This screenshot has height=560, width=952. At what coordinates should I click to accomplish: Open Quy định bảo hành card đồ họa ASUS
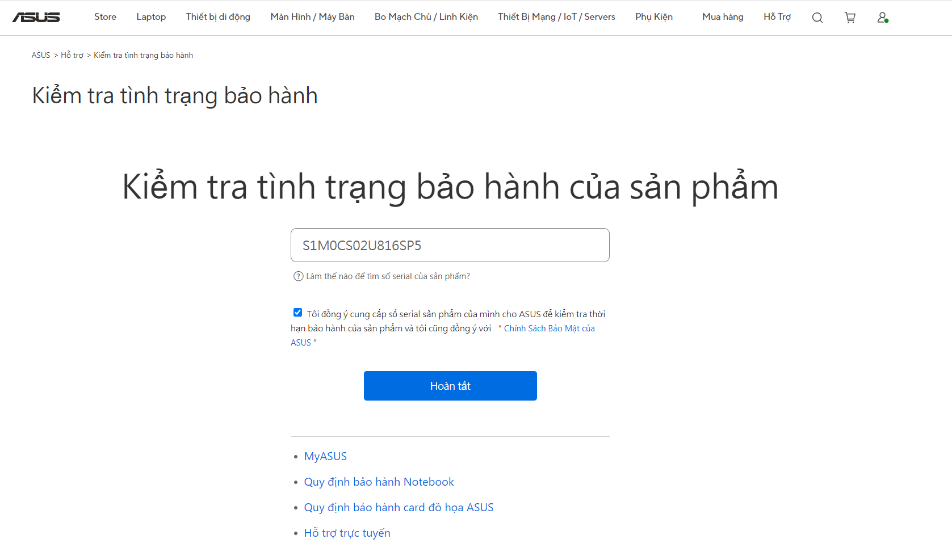[x=399, y=507]
